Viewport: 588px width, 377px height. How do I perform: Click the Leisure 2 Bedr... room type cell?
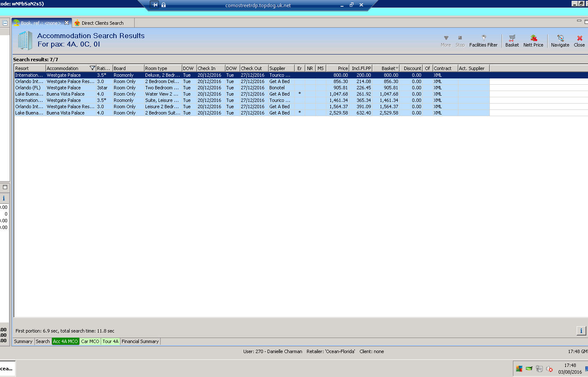click(x=163, y=107)
